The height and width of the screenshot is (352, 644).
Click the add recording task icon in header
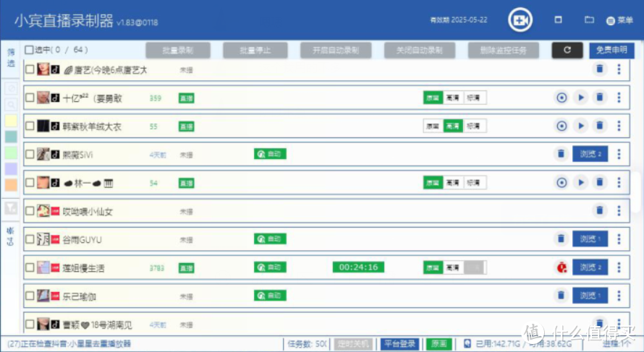(519, 20)
